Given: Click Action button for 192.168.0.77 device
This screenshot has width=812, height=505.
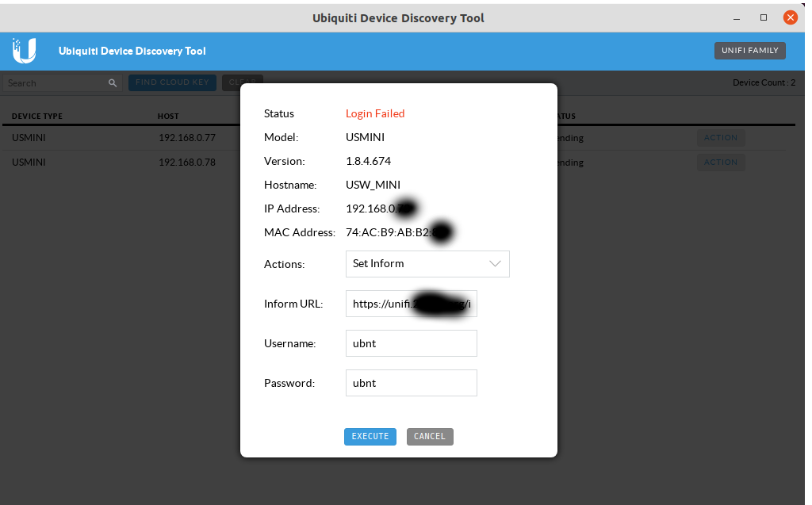Looking at the screenshot, I should point(720,138).
